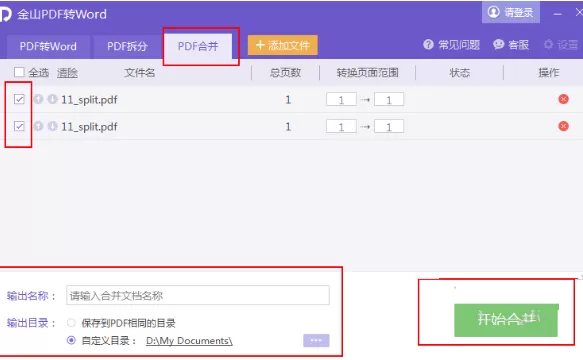Click start page field in first row

(x=341, y=99)
